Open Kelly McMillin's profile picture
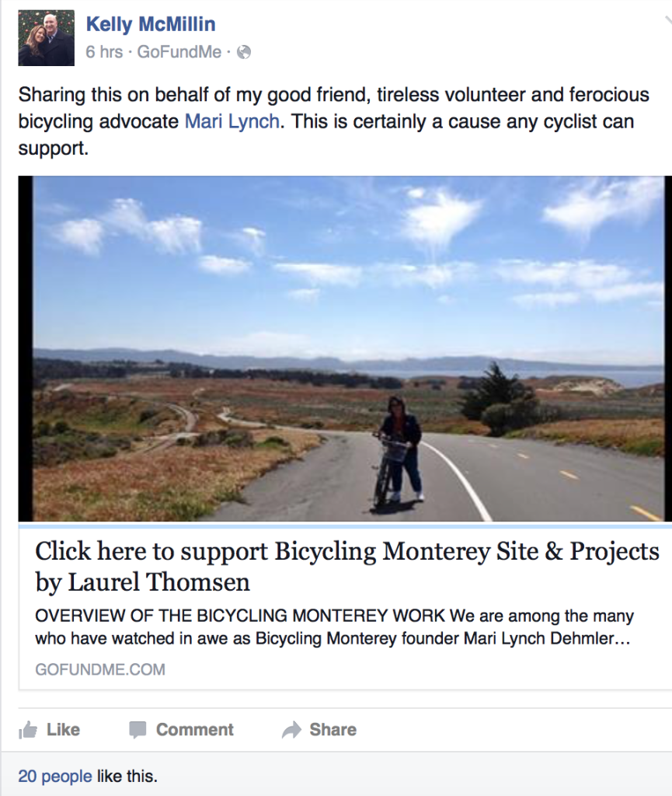Viewport: 672px width, 796px height. 47,38
